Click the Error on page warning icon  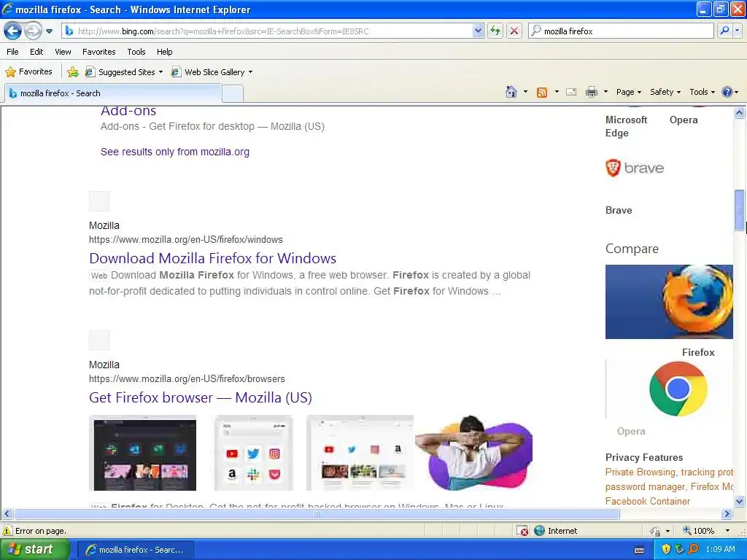[x=7, y=531]
